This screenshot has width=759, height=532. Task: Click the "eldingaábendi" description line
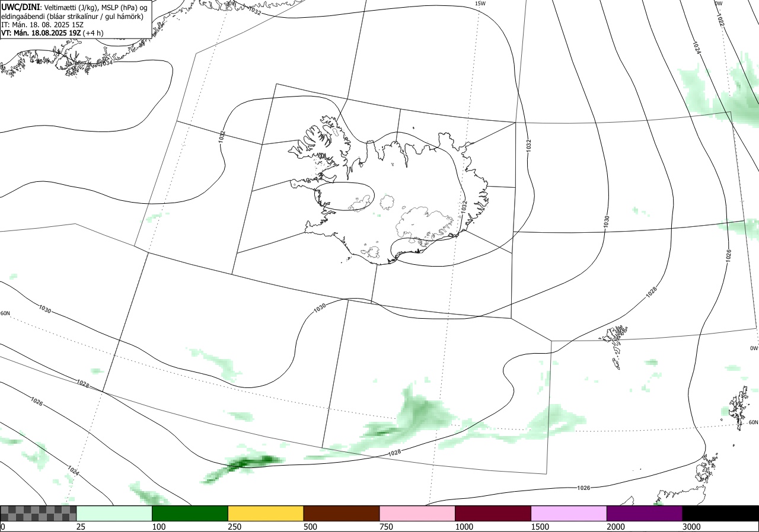click(x=72, y=16)
